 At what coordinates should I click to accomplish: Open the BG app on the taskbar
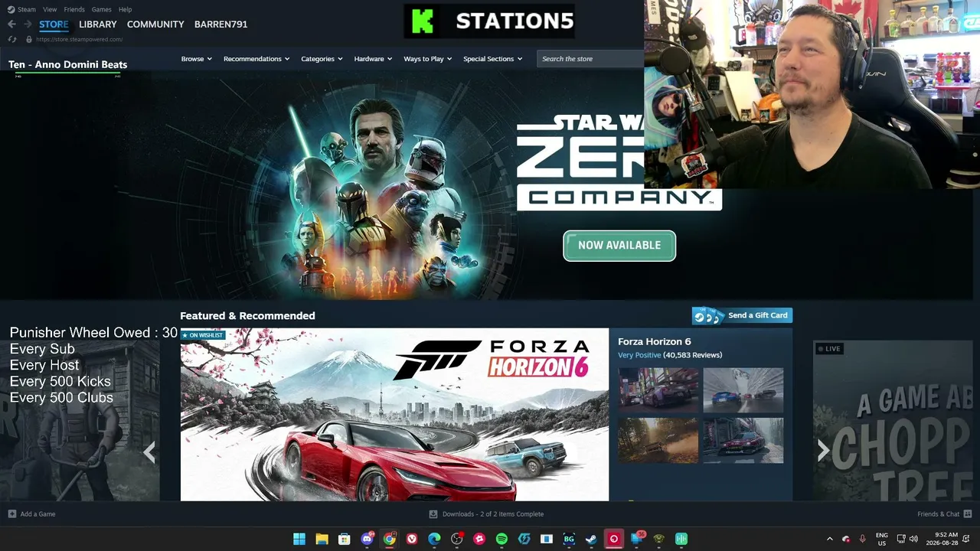(x=569, y=539)
